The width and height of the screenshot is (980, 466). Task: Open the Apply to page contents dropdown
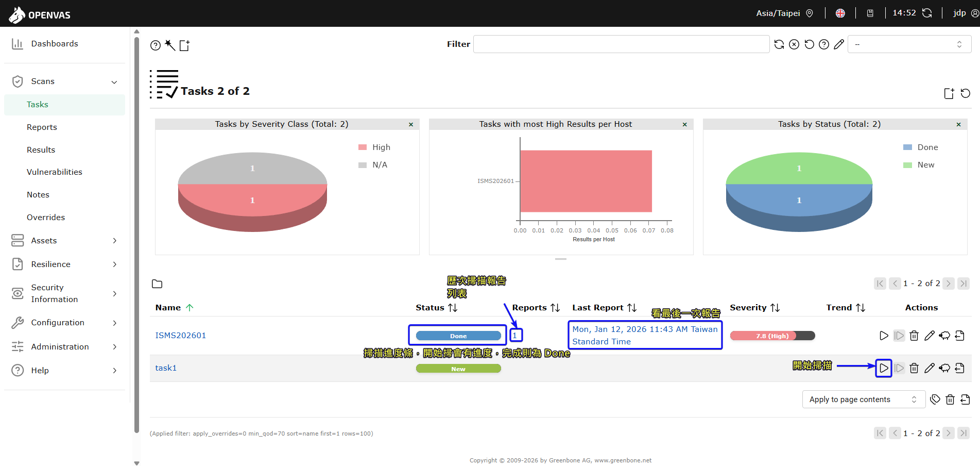click(x=863, y=400)
